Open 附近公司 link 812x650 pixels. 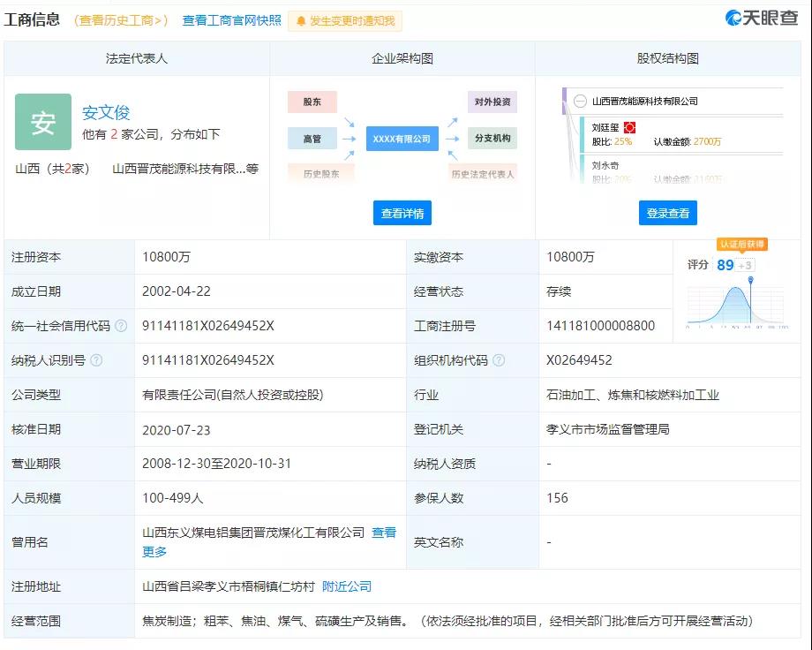347,586
